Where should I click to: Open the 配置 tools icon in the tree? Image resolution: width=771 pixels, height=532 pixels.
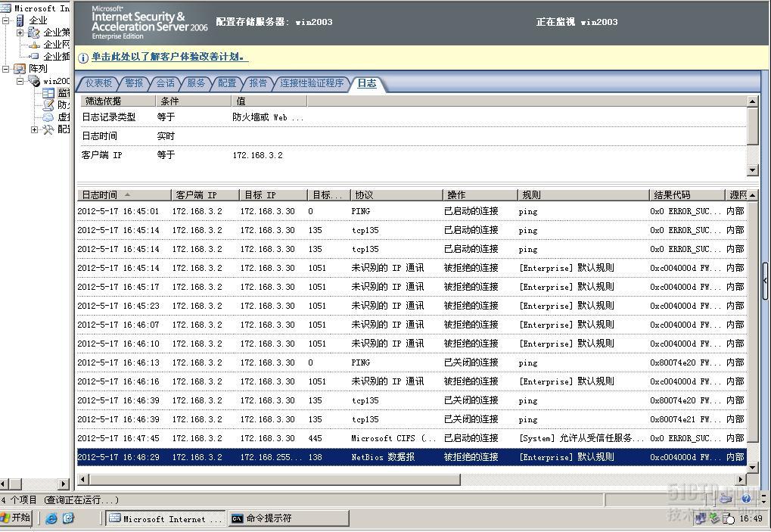(48, 129)
